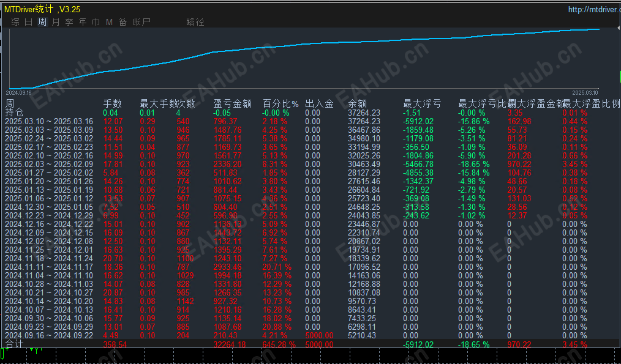Click the bottom trade timeline bar
The image size is (621, 364).
[x=306, y=358]
